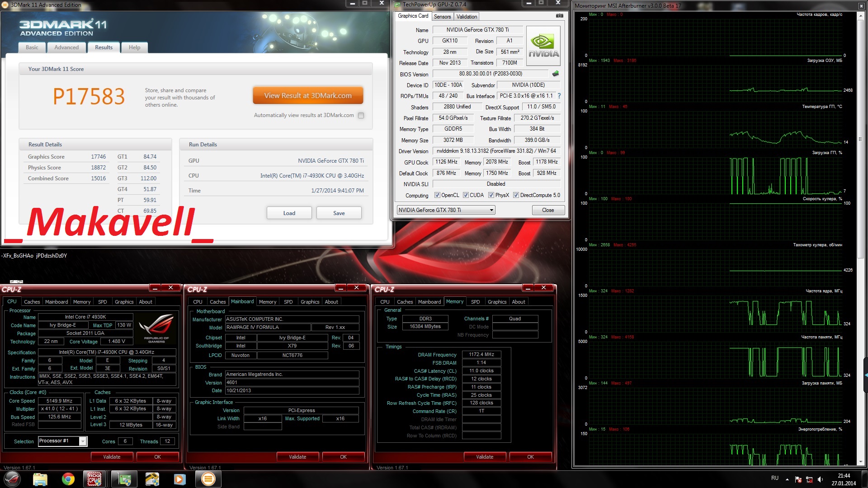This screenshot has width=868, height=488.
Task: Click the 3DMark orange taskbar icon
Action: click(x=208, y=479)
